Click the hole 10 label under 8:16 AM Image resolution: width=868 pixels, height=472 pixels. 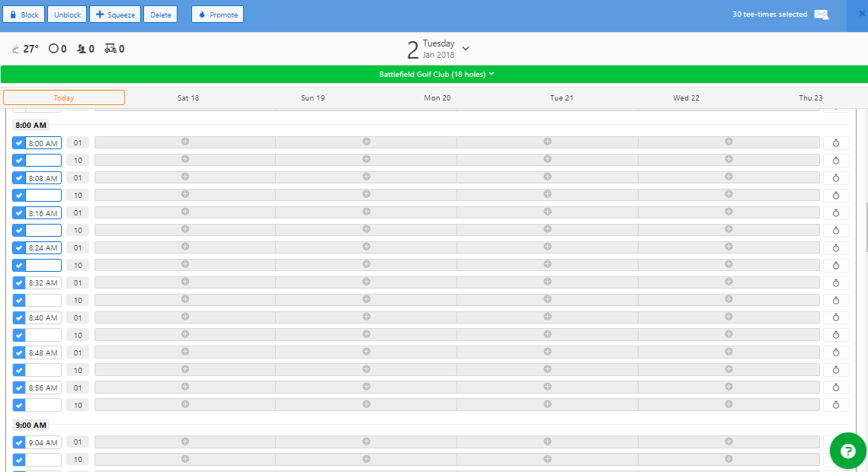click(x=78, y=231)
